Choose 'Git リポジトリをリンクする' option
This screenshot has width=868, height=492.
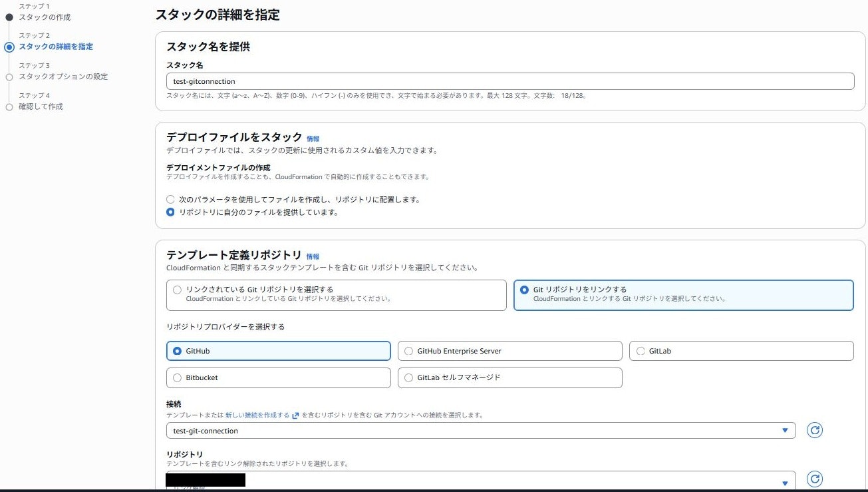click(684, 295)
